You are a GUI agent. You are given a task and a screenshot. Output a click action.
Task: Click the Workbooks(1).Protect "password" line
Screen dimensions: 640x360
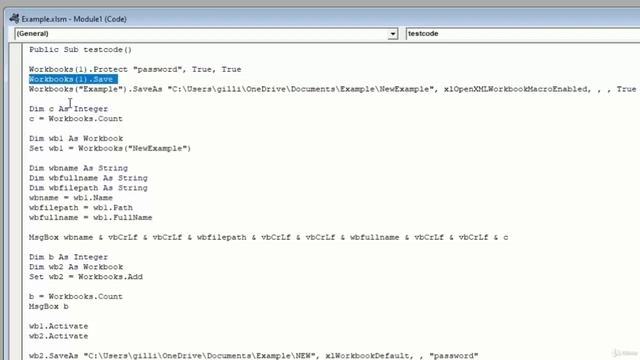[x=135, y=69]
